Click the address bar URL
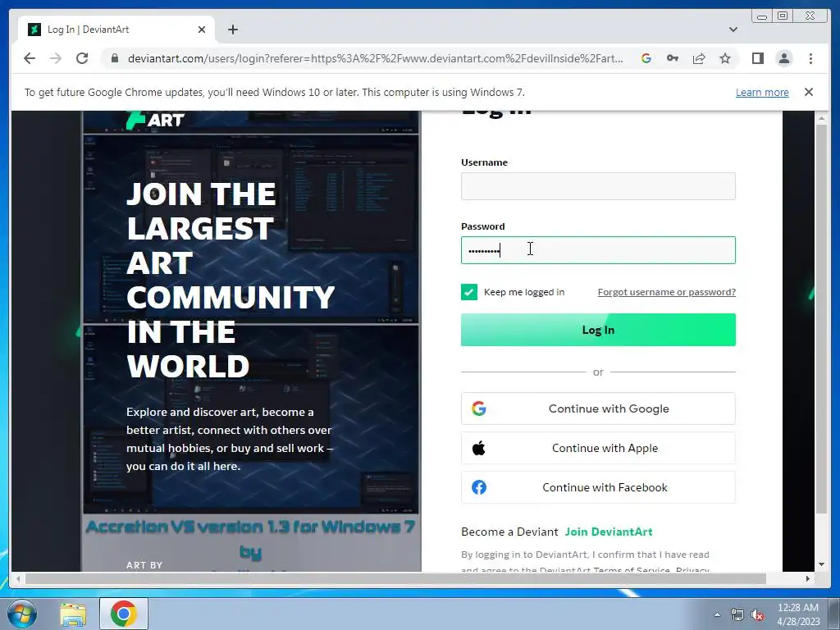The image size is (840, 630). [375, 58]
